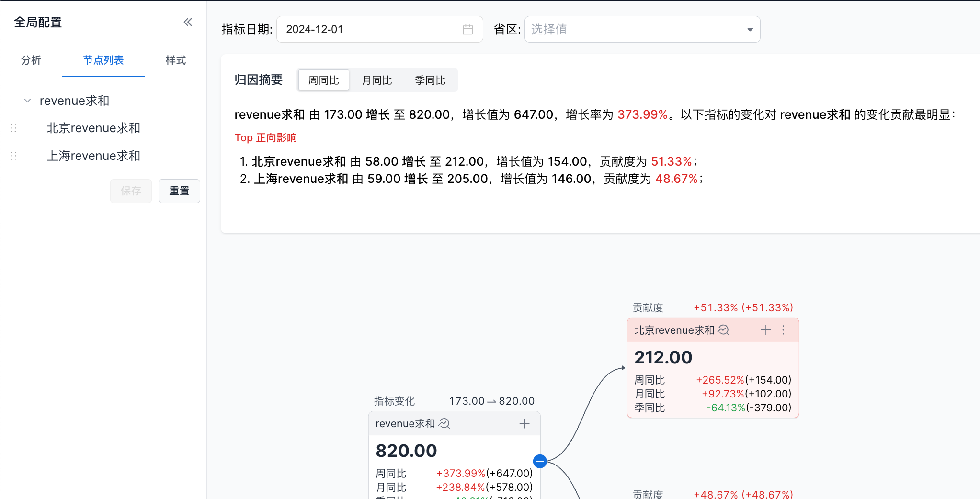Click the plus icon on revenue求和 card
Viewport: 980px width, 499px height.
pos(524,423)
